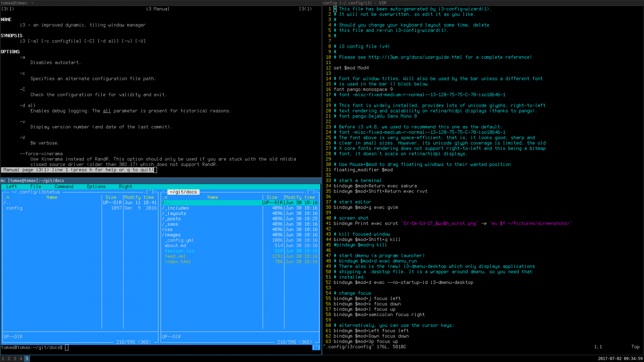Click the Modify time header in mc's left panel

[x=139, y=197]
